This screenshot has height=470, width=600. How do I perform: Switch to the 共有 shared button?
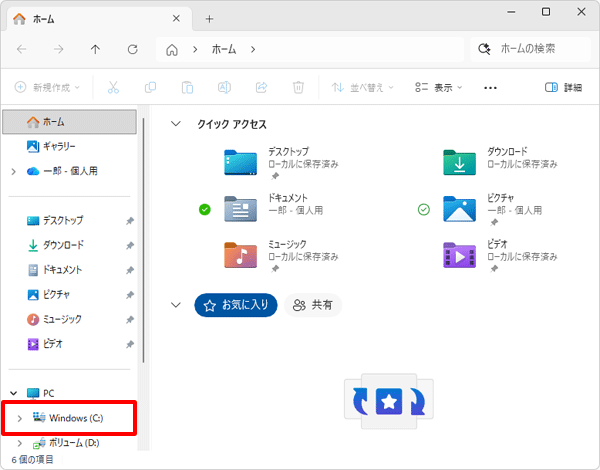coord(313,305)
